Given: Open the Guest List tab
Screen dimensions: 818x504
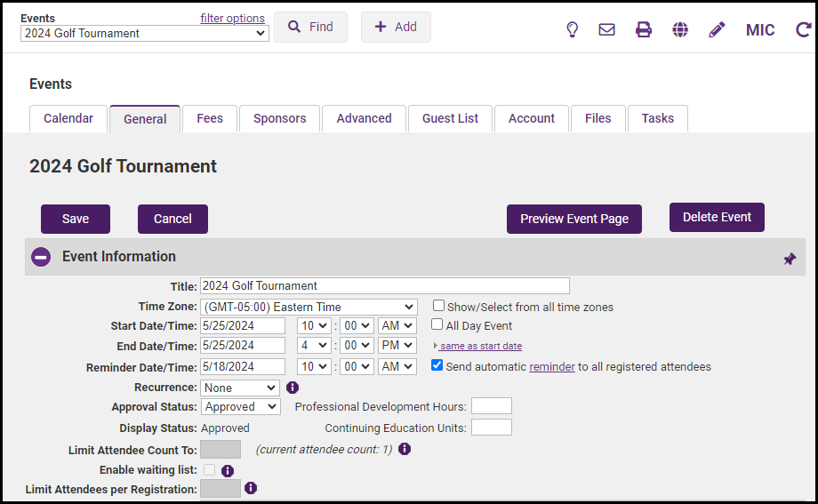Looking at the screenshot, I should [x=450, y=118].
